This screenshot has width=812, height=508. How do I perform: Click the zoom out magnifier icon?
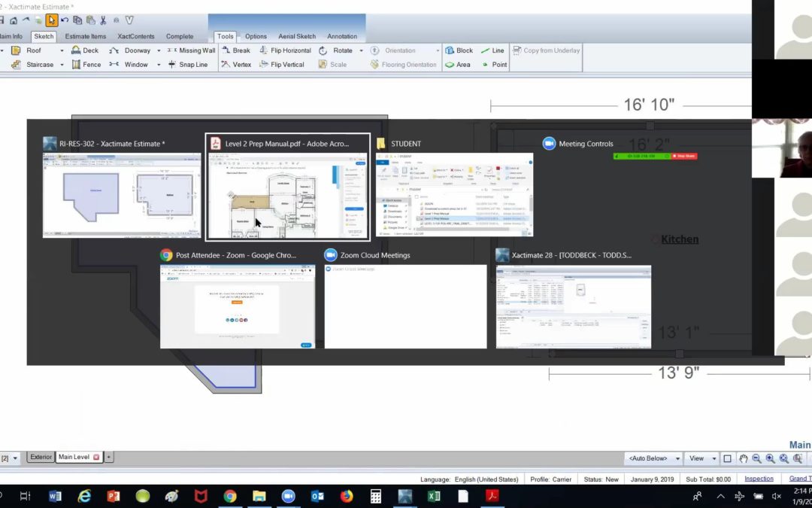756,458
